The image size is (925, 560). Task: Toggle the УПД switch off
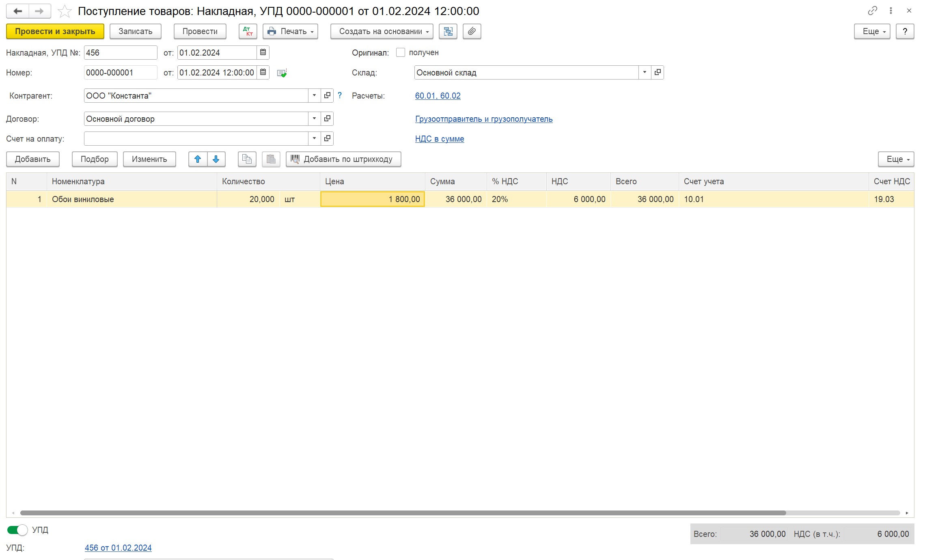17,530
